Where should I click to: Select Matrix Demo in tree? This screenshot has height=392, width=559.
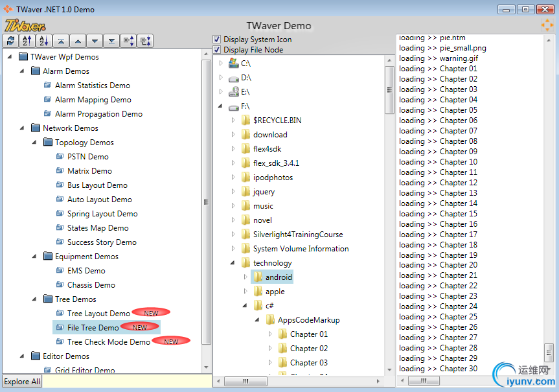(x=89, y=171)
